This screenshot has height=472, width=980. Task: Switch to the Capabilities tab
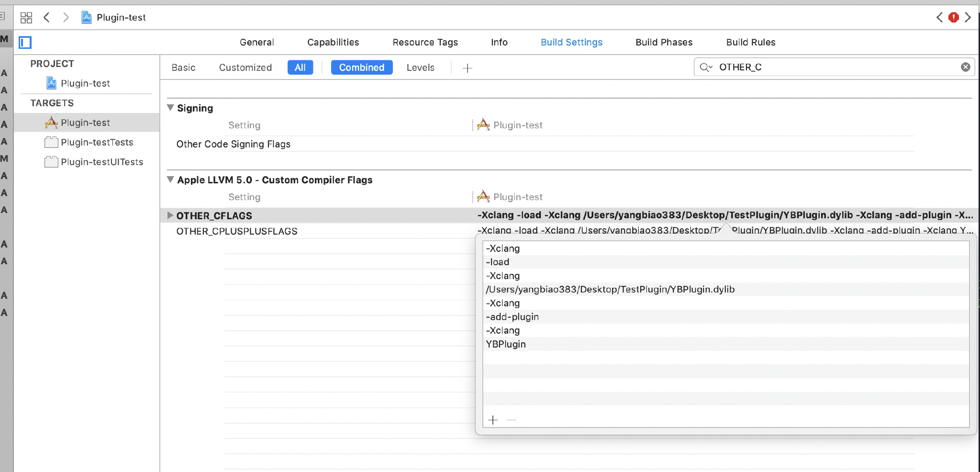click(333, 42)
